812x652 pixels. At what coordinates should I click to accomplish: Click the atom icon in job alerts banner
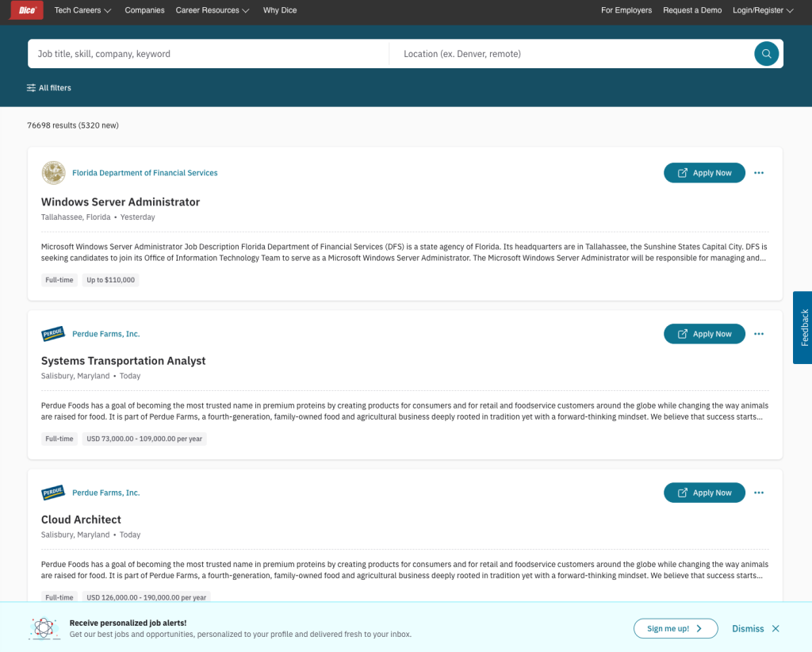click(x=44, y=628)
